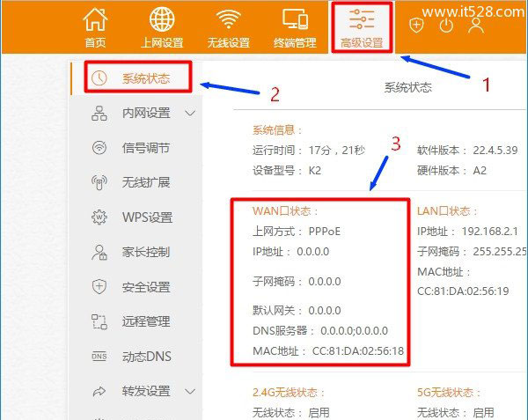This screenshot has height=420, width=528.
Task: Click the 内网设置 network icon
Action: point(99,113)
